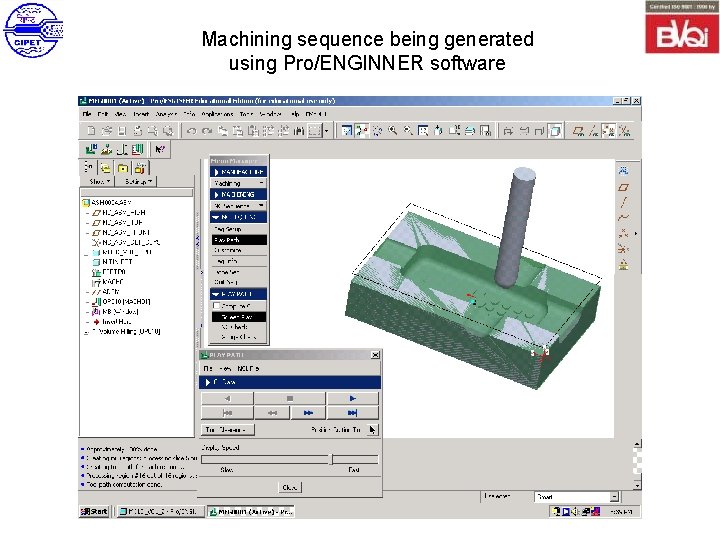Open the model tree navigator tab icon
The height and width of the screenshot is (540, 720).
[x=89, y=168]
